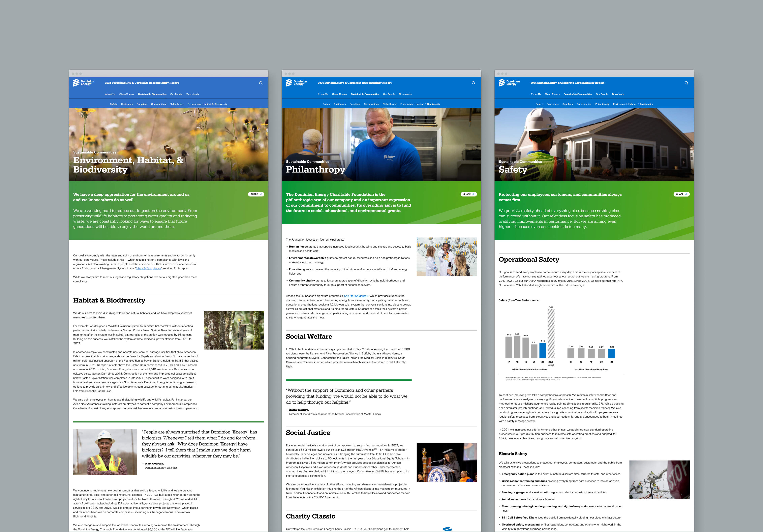Image resolution: width=763 pixels, height=532 pixels.
Task: Click the blue 0.28 Lost Time bar
Action: tap(611, 353)
